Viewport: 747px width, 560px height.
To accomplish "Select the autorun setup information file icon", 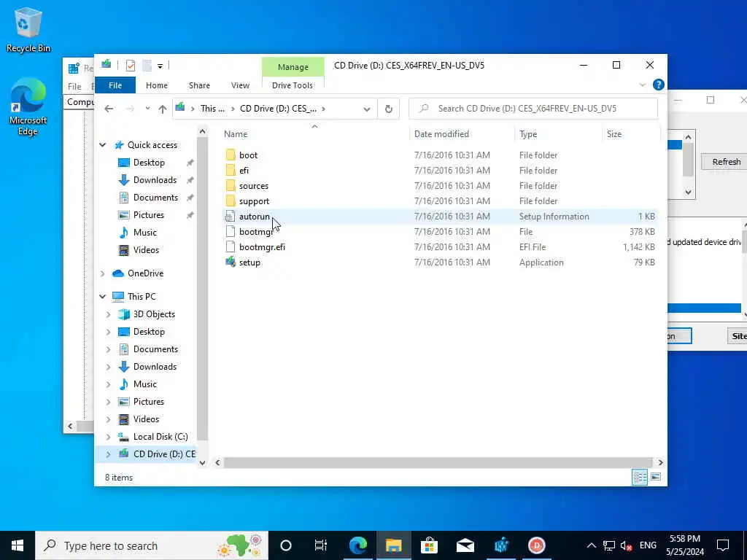I will (x=231, y=216).
